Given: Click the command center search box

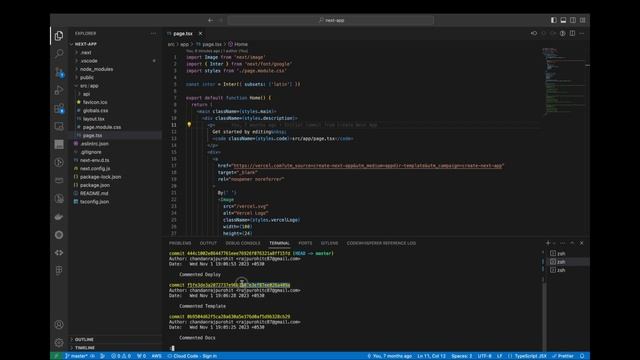Looking at the screenshot, I should point(331,20).
